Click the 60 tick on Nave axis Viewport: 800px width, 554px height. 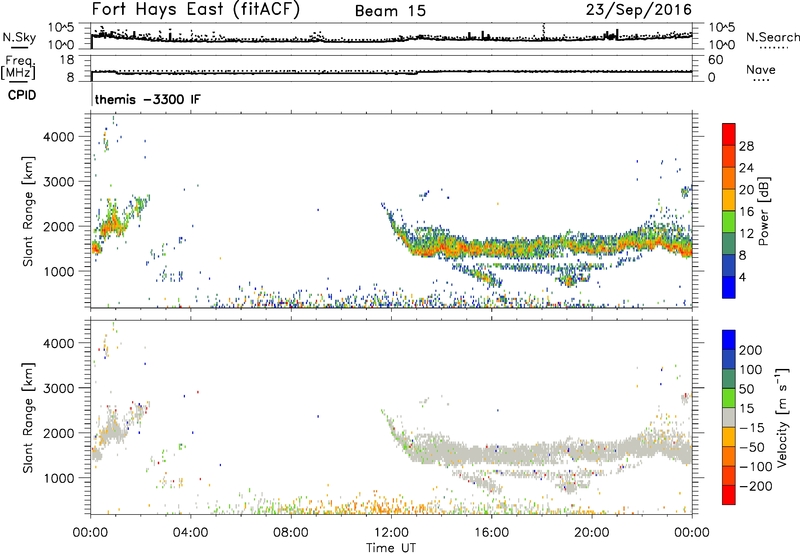(715, 60)
